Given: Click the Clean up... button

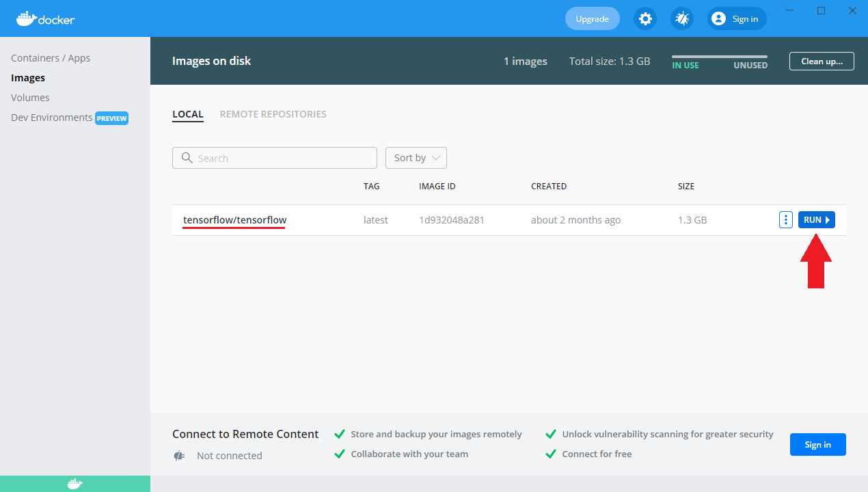Looking at the screenshot, I should [x=822, y=61].
